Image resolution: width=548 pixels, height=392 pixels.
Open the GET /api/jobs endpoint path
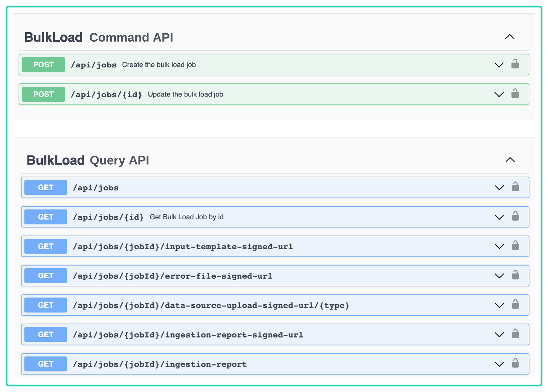pos(96,188)
